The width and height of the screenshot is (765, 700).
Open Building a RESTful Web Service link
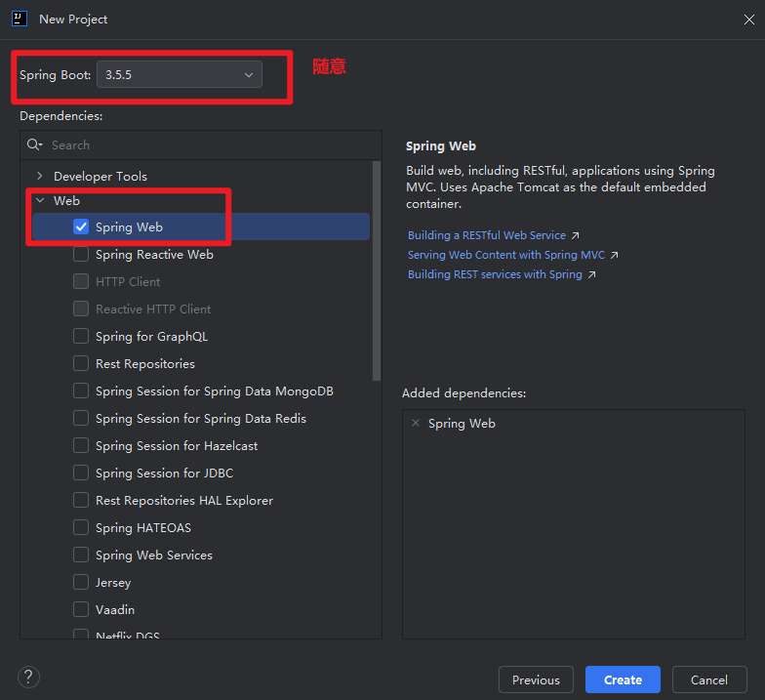486,235
